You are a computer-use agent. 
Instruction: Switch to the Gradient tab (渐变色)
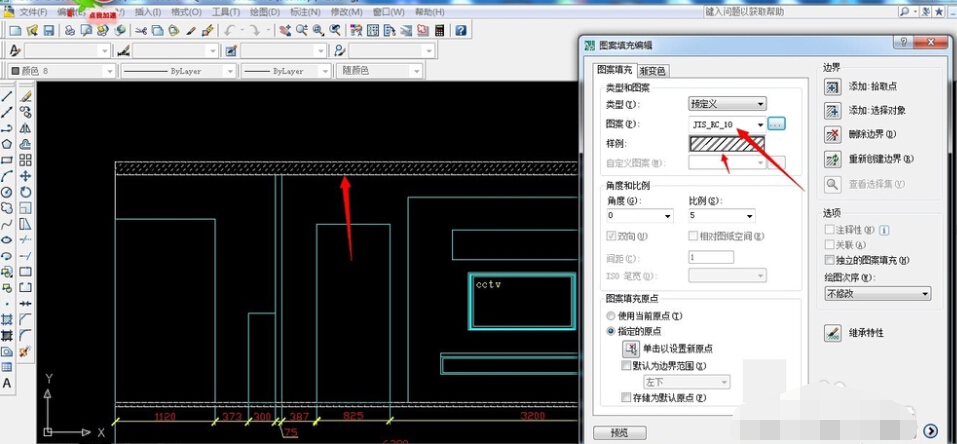(652, 71)
